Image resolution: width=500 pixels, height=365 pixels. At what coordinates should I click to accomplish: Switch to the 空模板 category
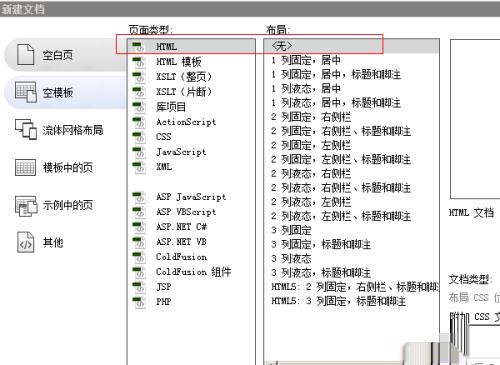coord(65,92)
